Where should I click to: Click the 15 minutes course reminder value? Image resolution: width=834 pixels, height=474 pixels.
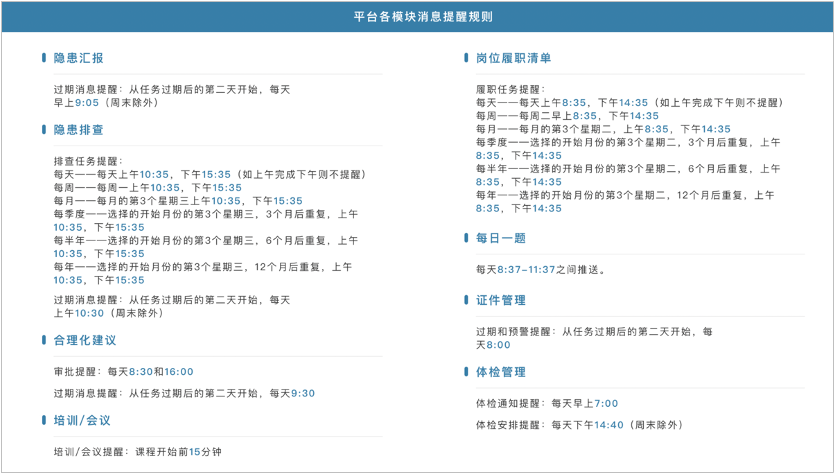click(x=195, y=452)
